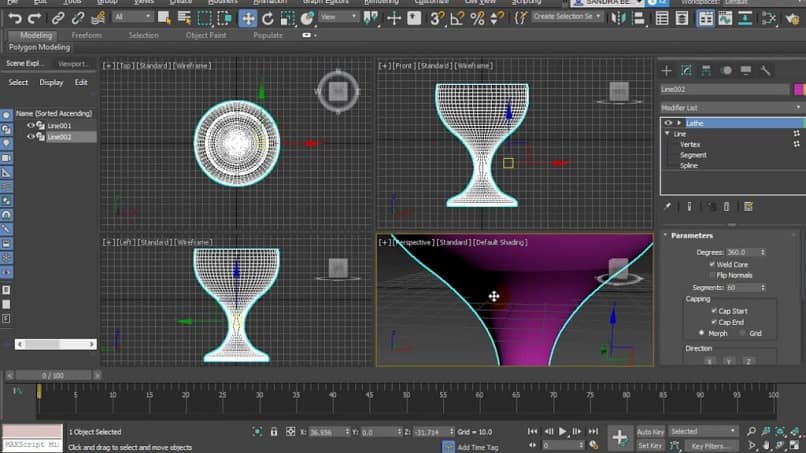The width and height of the screenshot is (806, 453).
Task: Open the Utilities wrench tab
Action: click(766, 70)
